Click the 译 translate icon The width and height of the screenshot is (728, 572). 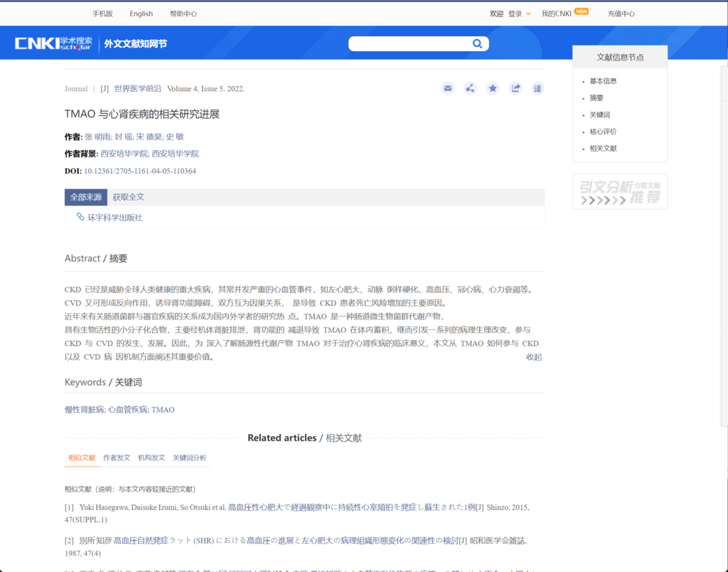tap(537, 88)
